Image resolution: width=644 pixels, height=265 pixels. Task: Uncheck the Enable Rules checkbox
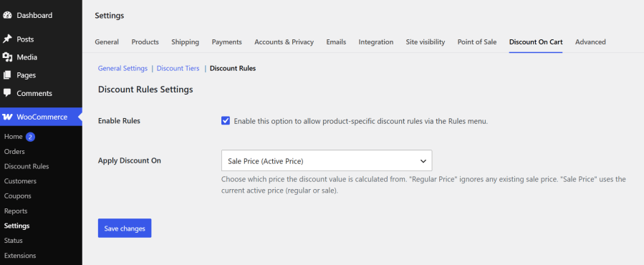click(x=226, y=121)
